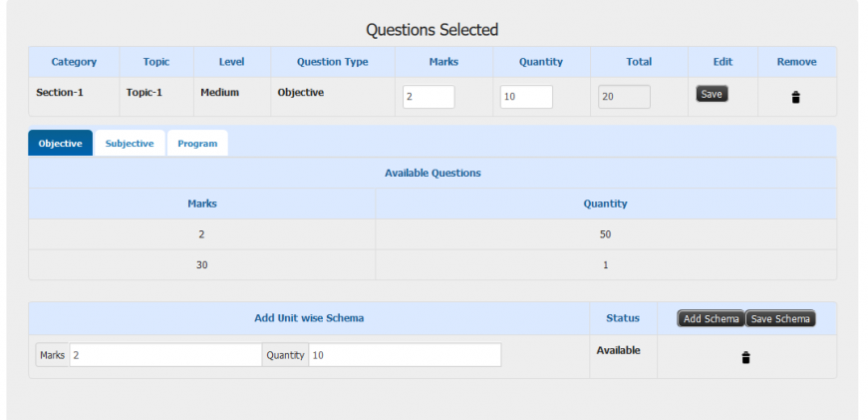Click the Topic-1 cell
Screen dimensions: 868x420
[144, 93]
